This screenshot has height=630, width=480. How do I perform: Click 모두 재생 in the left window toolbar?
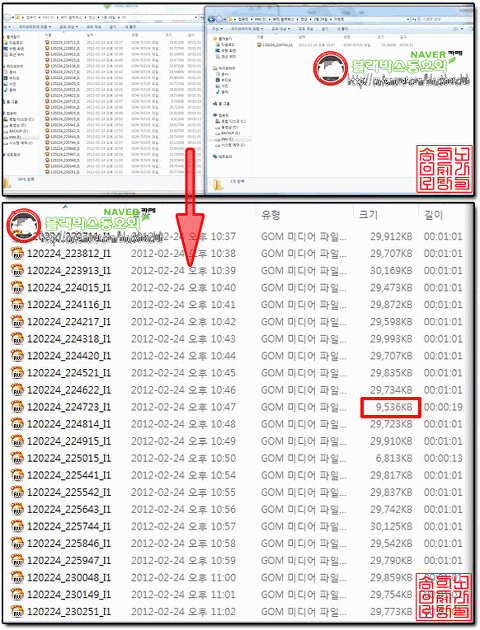(x=94, y=27)
